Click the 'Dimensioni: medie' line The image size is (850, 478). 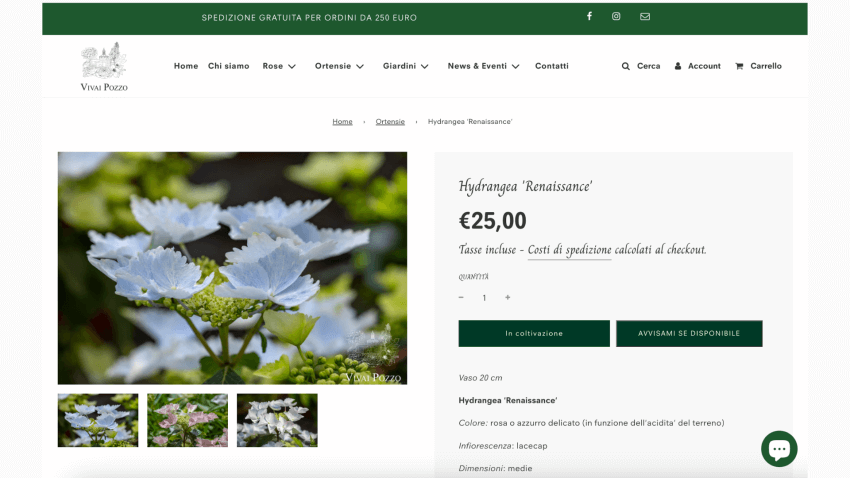495,468
